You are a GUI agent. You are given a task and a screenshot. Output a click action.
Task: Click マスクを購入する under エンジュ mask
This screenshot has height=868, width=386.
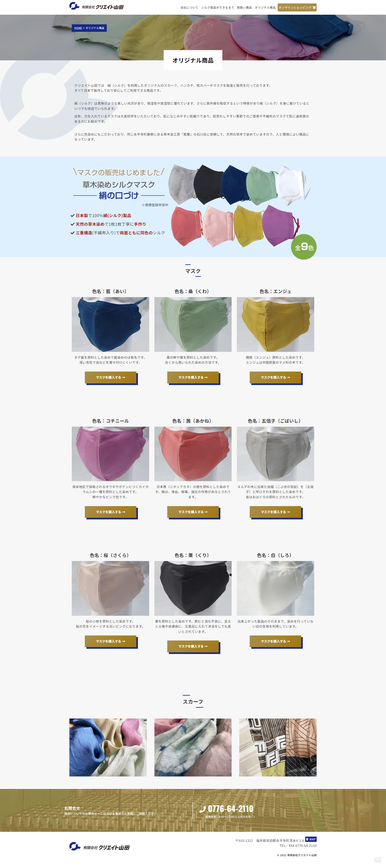coord(275,377)
